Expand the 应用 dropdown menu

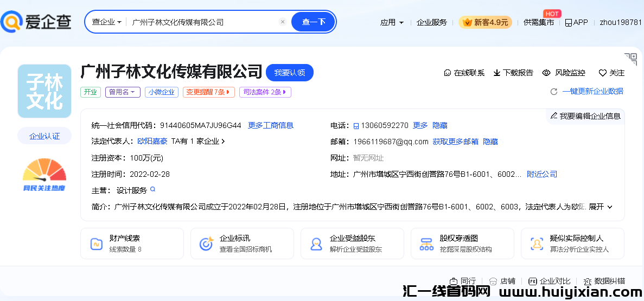coord(392,22)
